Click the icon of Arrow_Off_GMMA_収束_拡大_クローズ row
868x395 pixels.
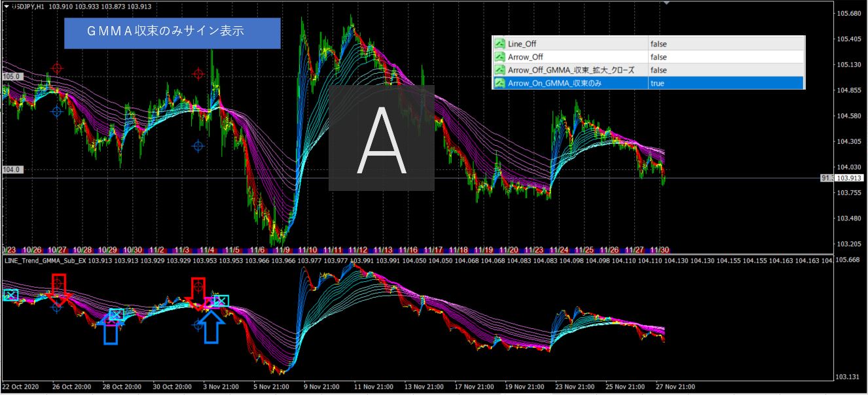pos(500,70)
